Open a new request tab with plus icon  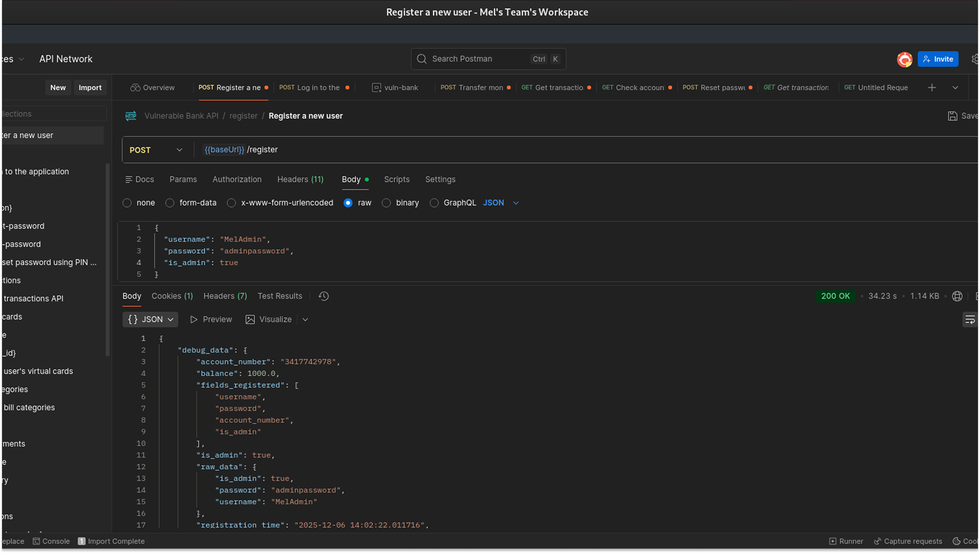point(932,87)
